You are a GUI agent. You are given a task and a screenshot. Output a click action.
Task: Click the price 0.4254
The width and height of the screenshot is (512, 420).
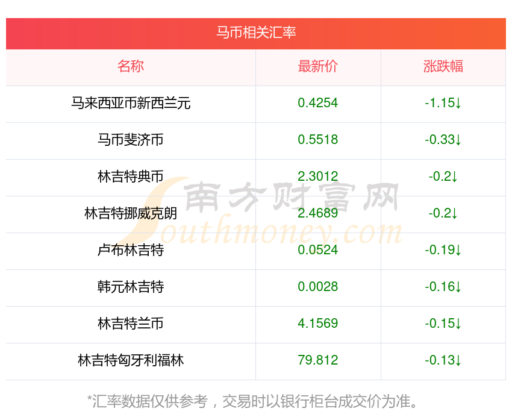pyautogui.click(x=317, y=103)
